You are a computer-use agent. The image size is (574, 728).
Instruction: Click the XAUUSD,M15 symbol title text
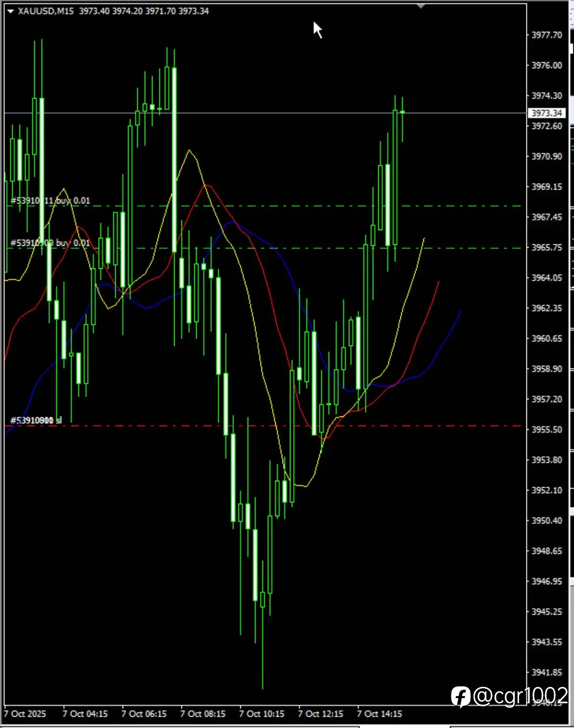pos(46,11)
